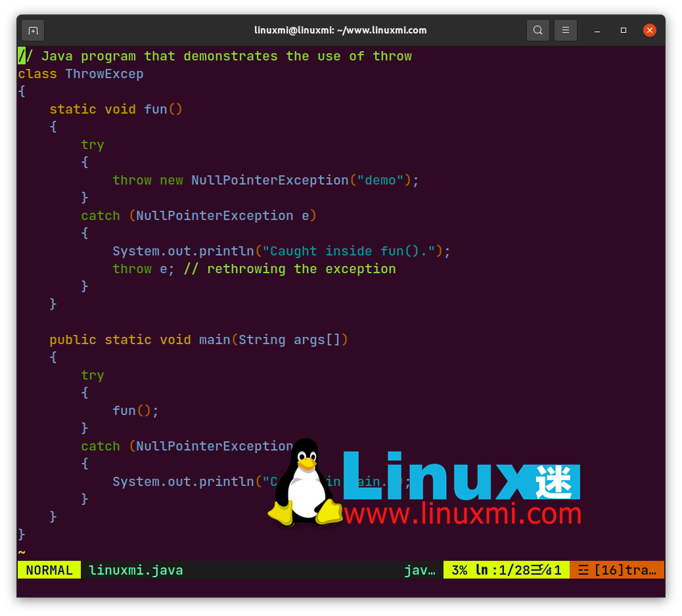Click the try keyword inside main

[93, 375]
